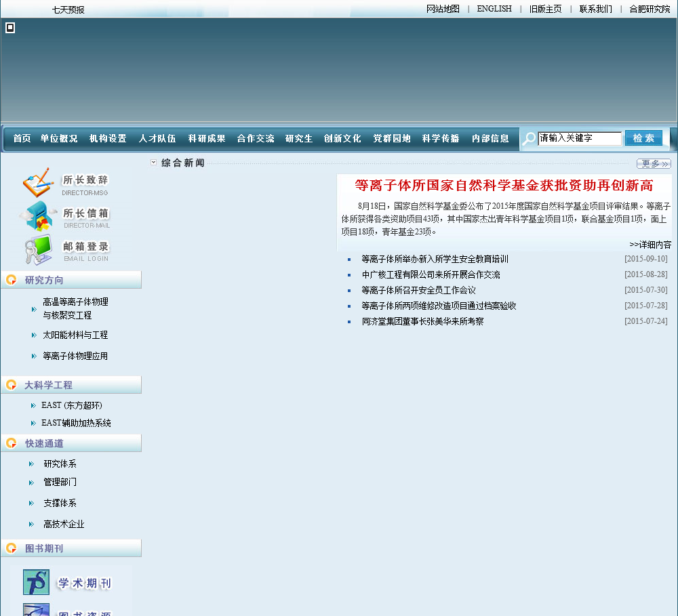
Task: Open the 首页 menu item
Action: tap(22, 138)
